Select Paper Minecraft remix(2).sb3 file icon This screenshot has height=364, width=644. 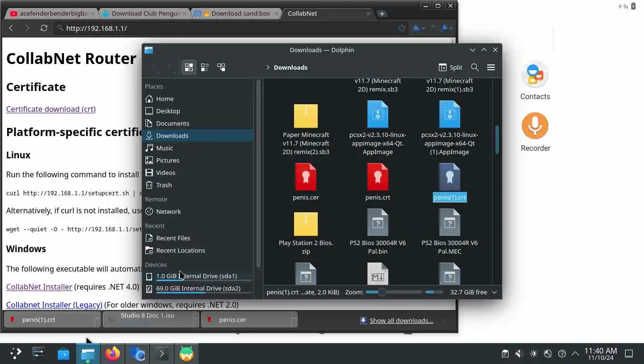[306, 116]
